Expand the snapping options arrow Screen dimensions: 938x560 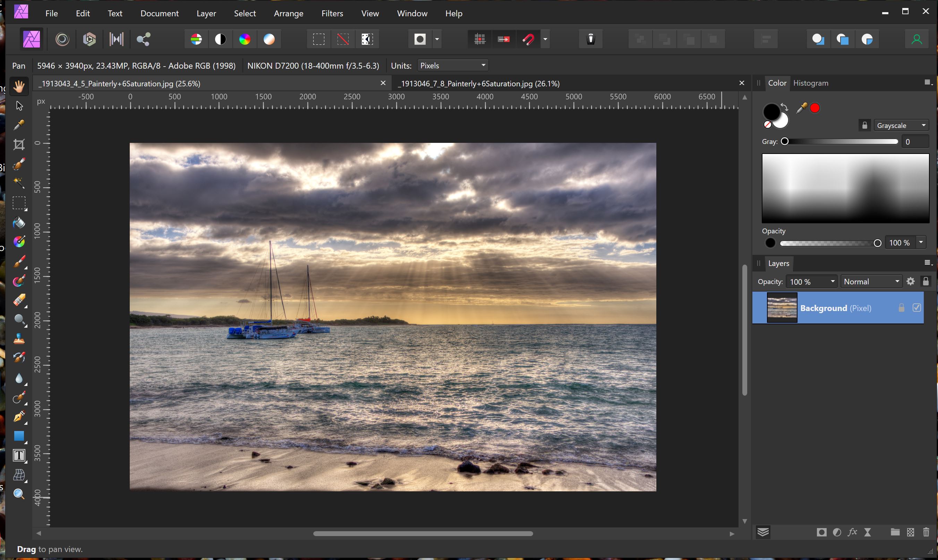[545, 39]
